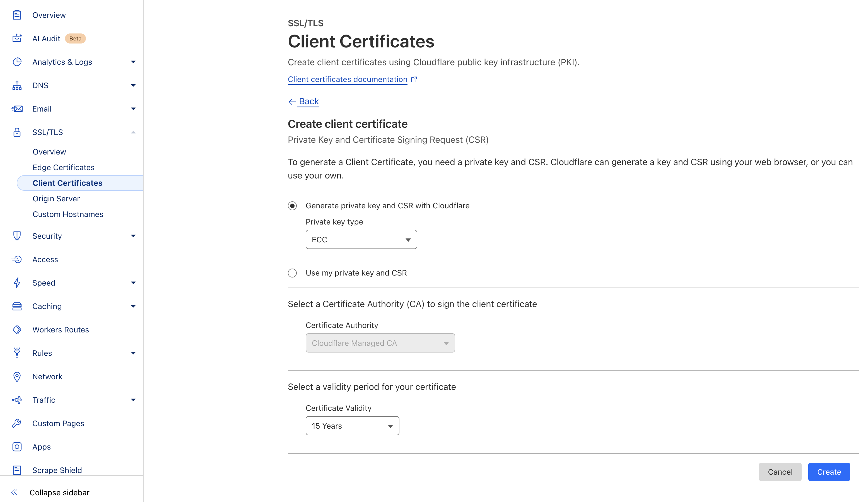Screen dimensions: 868x502
Task: Select Use my private key and CSR
Action: [x=292, y=273]
